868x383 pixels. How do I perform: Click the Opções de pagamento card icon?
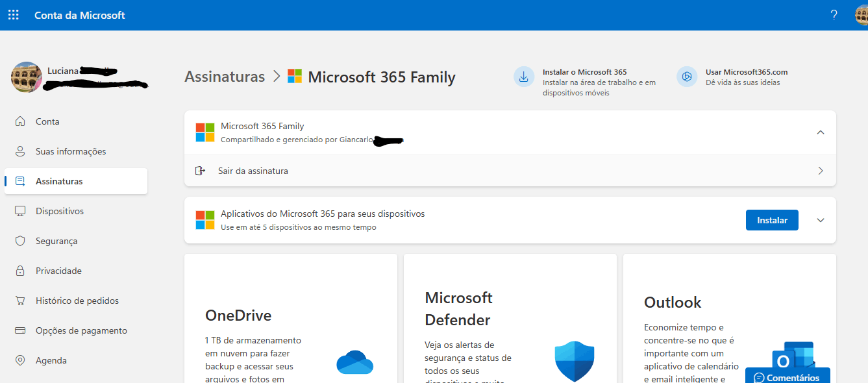pyautogui.click(x=21, y=330)
